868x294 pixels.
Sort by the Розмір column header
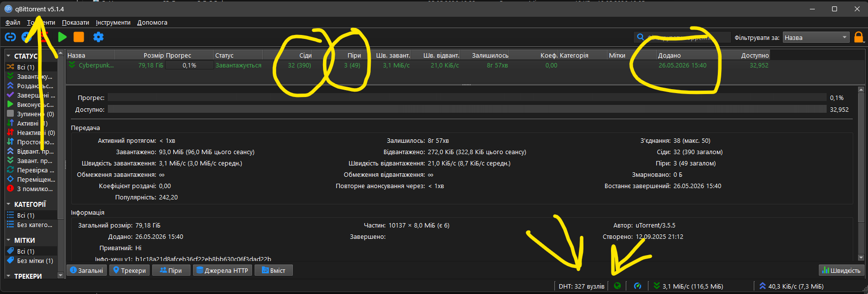[140, 55]
